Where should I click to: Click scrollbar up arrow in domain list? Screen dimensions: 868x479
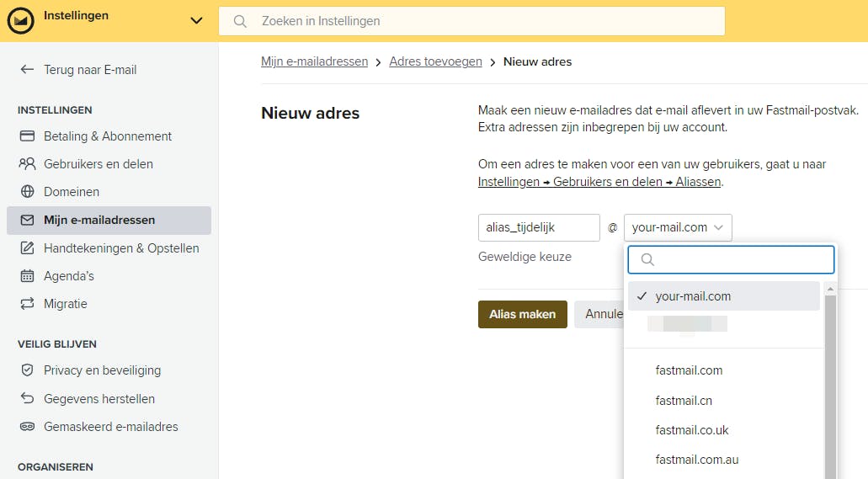[x=830, y=289]
